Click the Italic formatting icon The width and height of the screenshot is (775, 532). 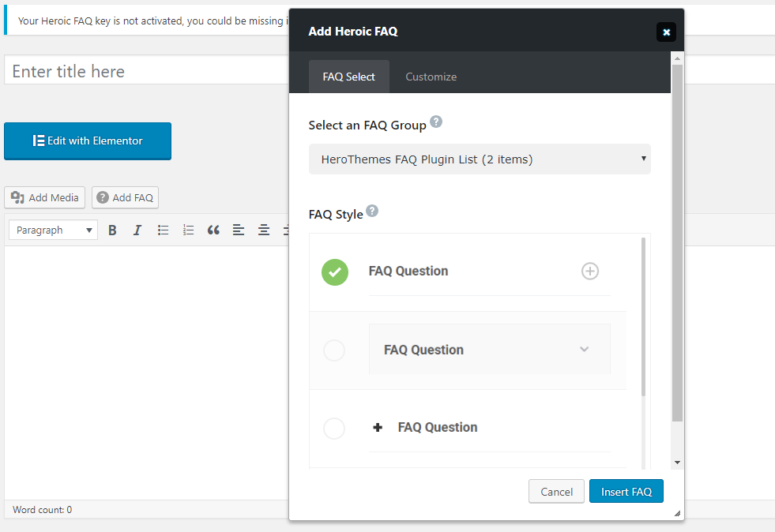click(137, 230)
